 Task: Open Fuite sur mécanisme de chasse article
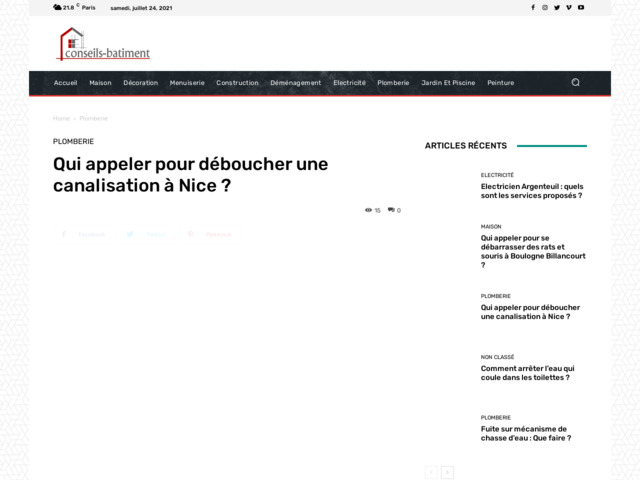526,433
